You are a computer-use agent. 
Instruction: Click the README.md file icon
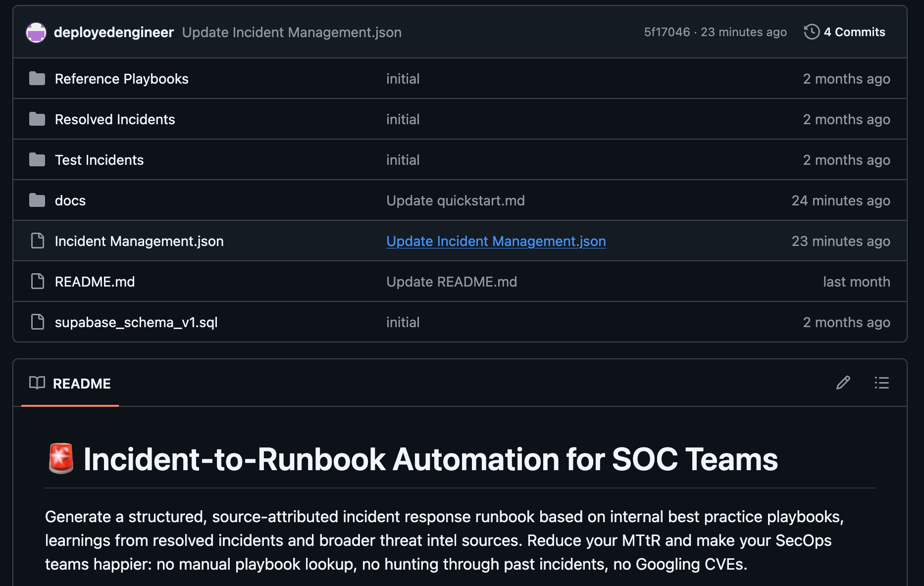coord(38,282)
